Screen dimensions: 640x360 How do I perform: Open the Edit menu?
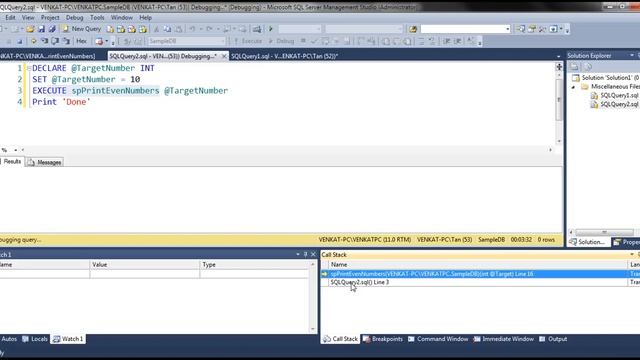[10, 18]
